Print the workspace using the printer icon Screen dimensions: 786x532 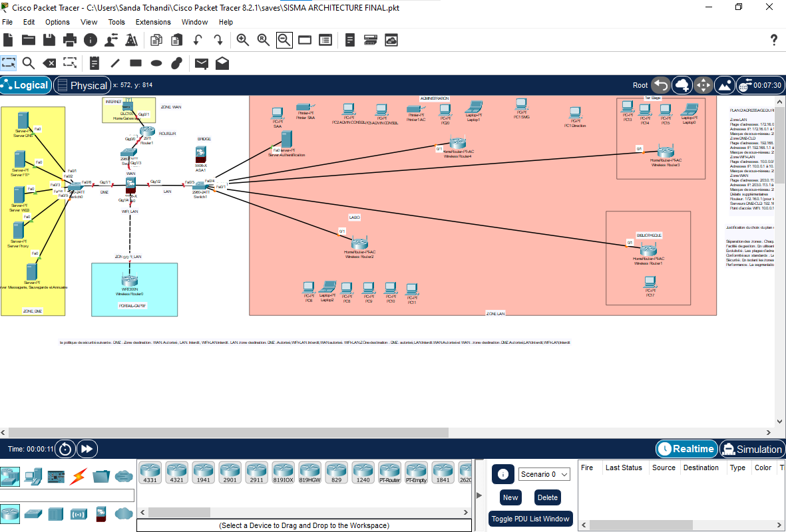pos(70,40)
